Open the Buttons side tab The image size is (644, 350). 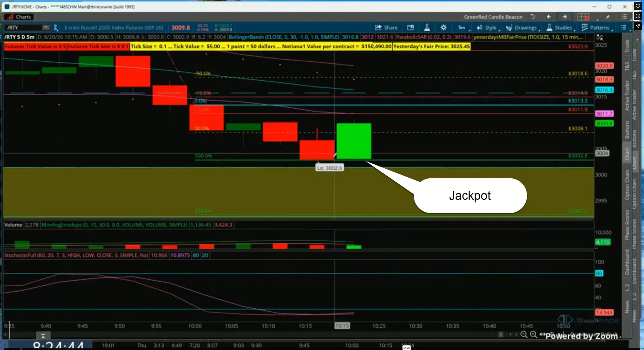point(627,130)
